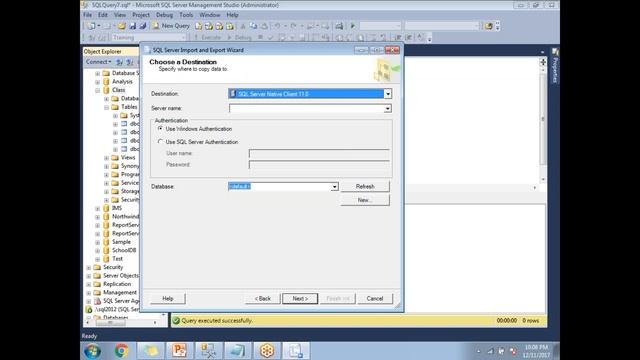Open the View menu
640x360 pixels.
point(120,15)
